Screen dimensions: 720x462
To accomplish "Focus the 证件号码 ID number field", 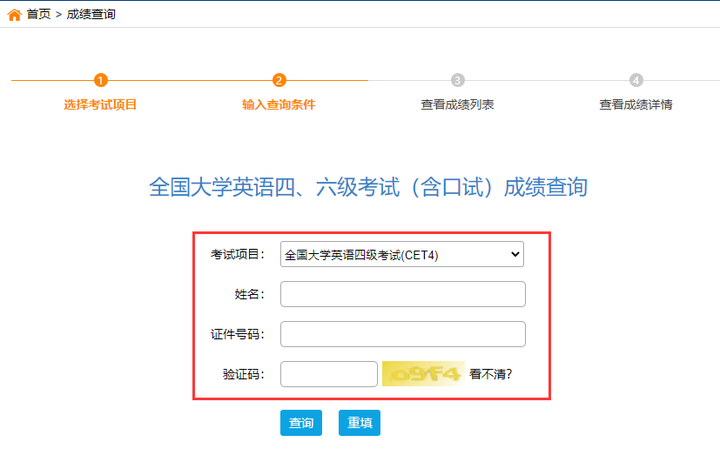I will pos(403,334).
